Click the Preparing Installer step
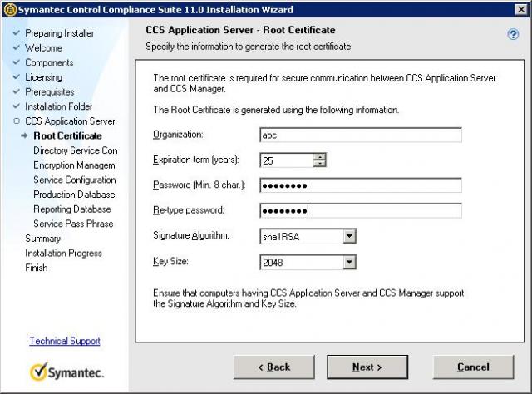Screen dimensions: 532x394 point(59,33)
